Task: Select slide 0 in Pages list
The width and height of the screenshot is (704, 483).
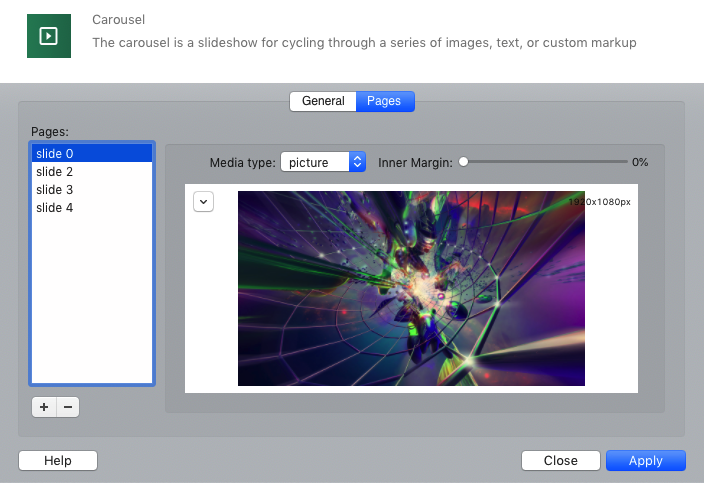Action: pyautogui.click(x=91, y=154)
